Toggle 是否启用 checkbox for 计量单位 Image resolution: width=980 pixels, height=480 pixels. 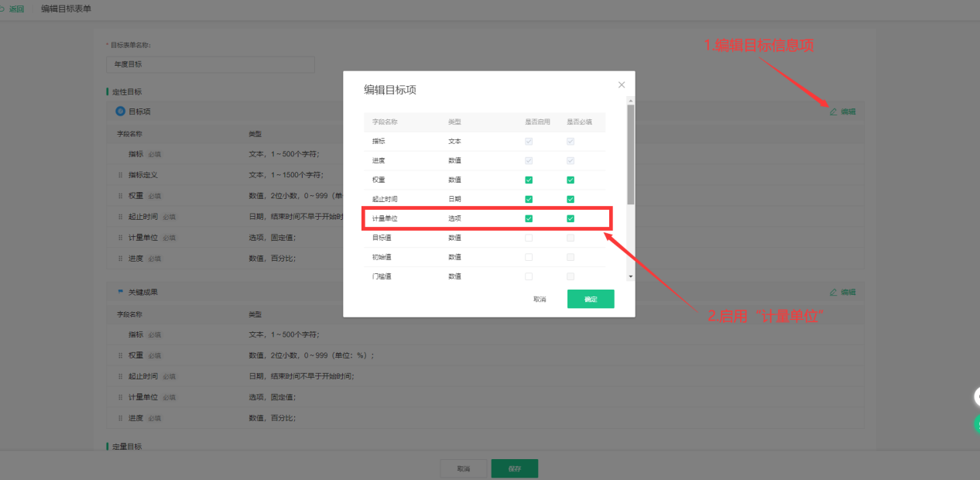529,218
